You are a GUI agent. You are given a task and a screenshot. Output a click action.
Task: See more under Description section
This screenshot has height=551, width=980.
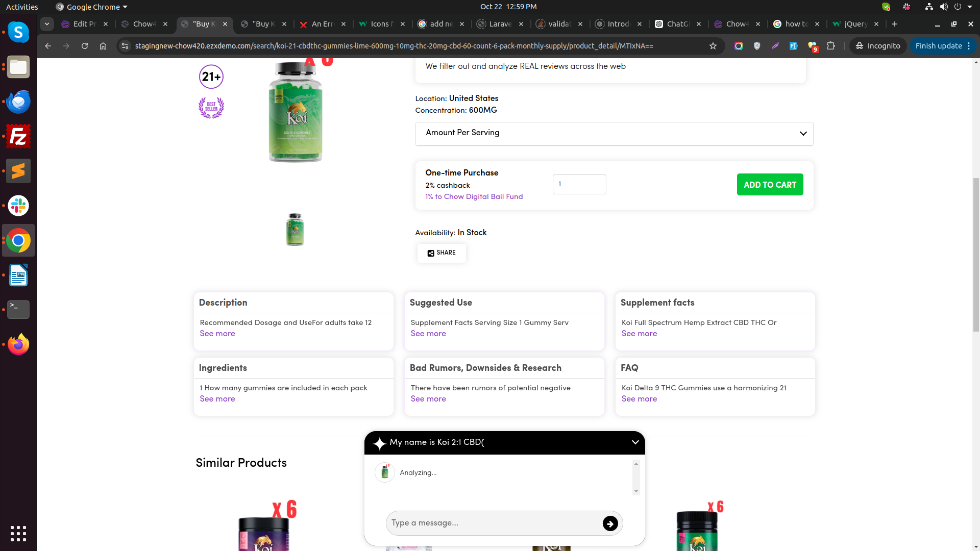pos(217,334)
